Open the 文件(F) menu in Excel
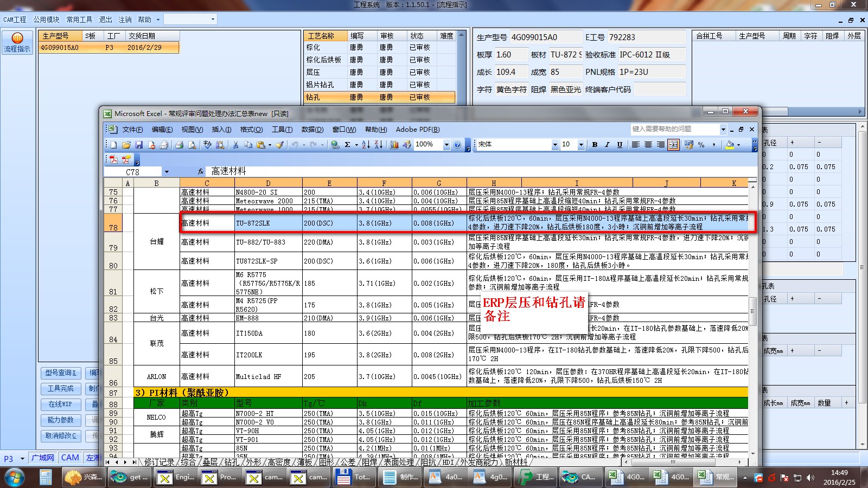The image size is (868, 488). (132, 130)
